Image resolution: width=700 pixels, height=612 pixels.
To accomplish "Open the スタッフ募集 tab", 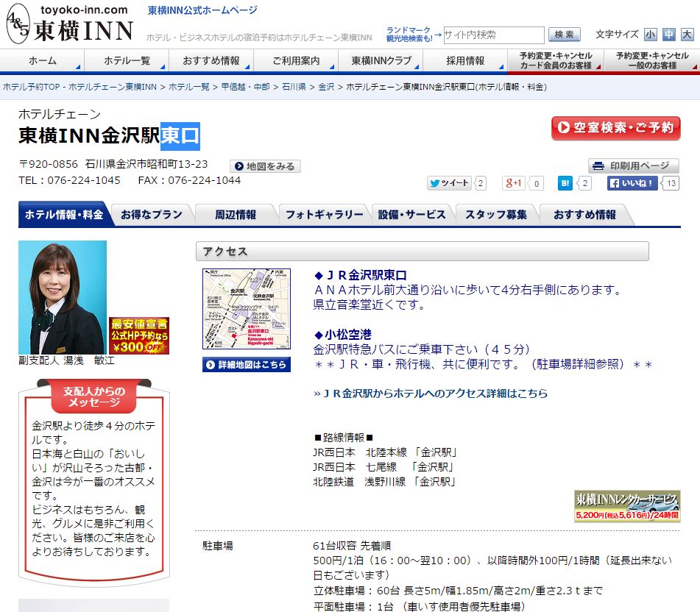I will 496,215.
